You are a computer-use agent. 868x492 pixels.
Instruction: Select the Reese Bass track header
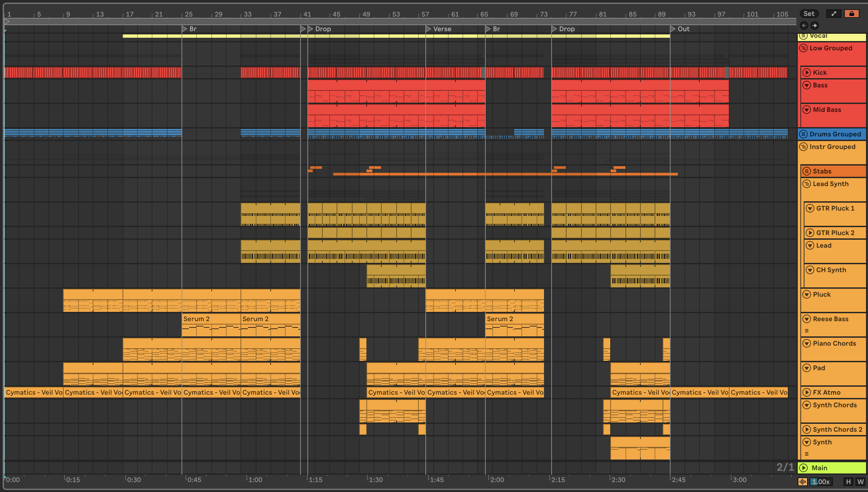pos(831,319)
